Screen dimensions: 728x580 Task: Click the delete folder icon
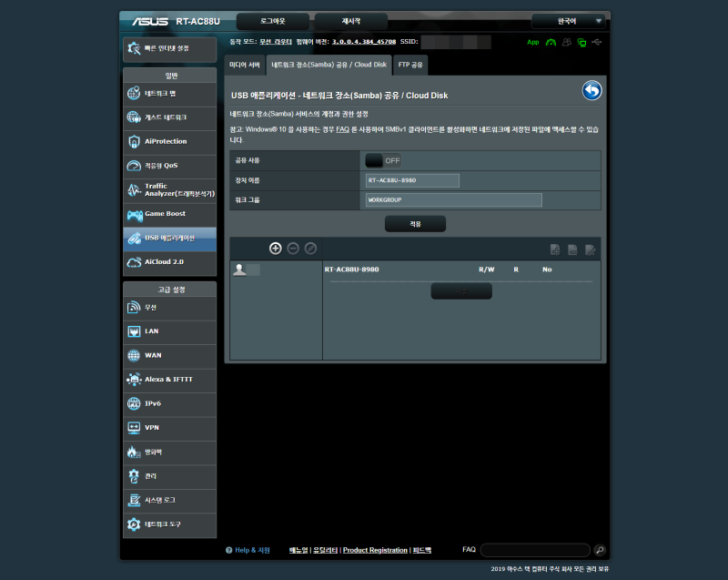[573, 249]
